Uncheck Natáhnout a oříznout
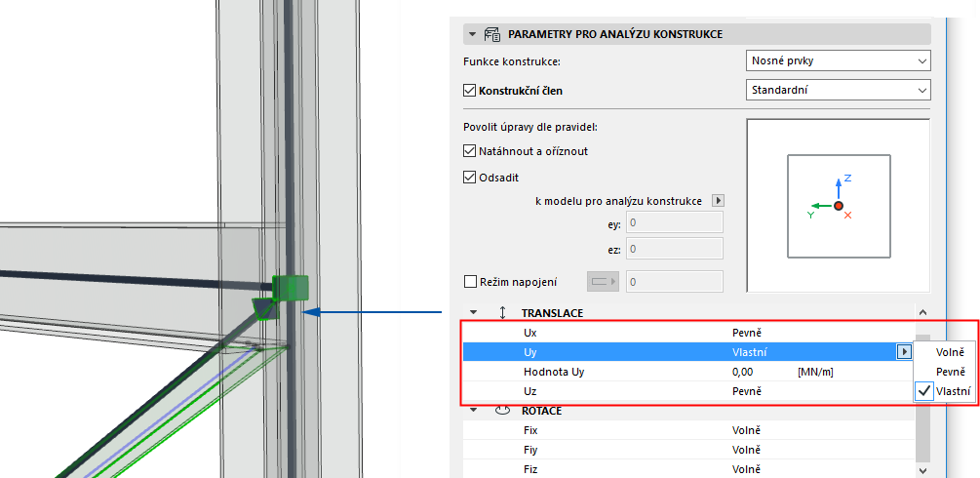This screenshot has width=980, height=478. coord(469,151)
